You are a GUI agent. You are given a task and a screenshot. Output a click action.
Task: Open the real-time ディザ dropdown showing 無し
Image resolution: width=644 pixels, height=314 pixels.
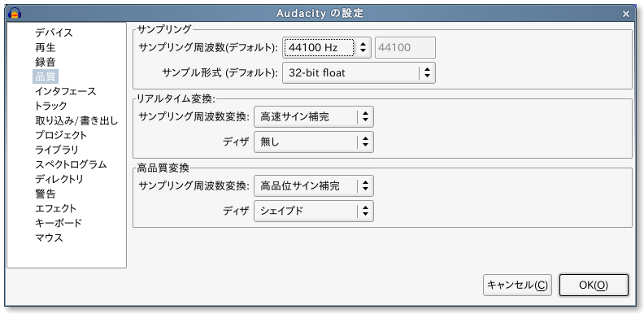314,142
